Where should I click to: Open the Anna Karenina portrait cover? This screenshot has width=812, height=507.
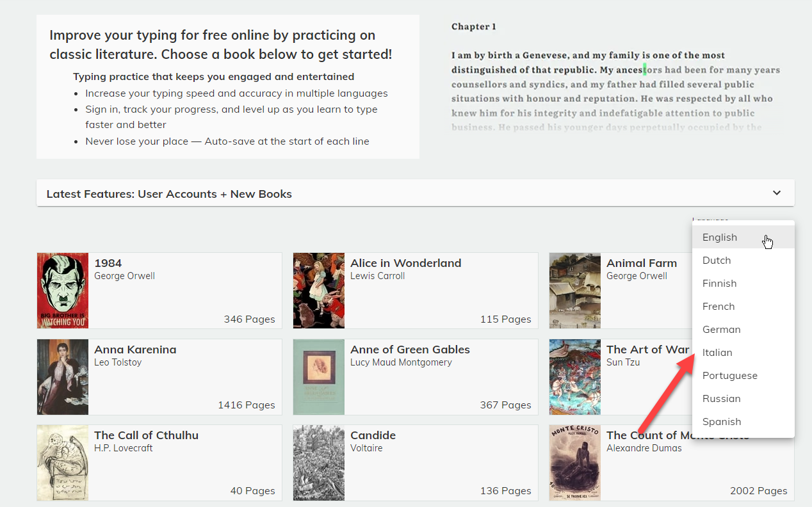click(x=63, y=377)
